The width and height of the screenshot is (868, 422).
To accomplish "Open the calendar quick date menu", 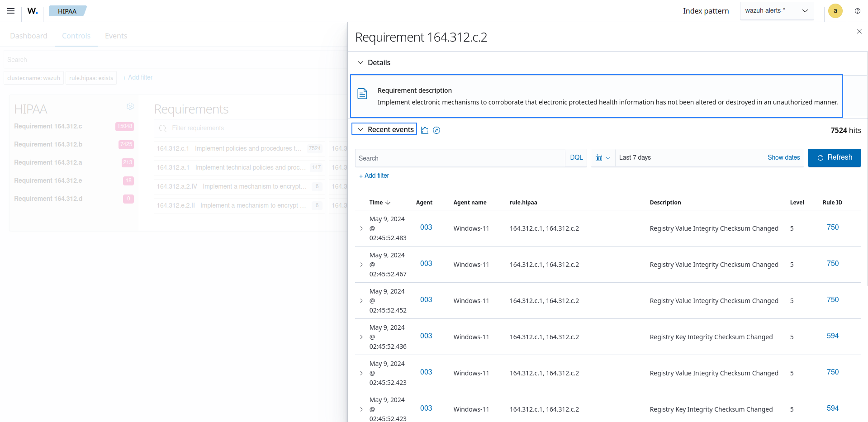I will click(602, 158).
